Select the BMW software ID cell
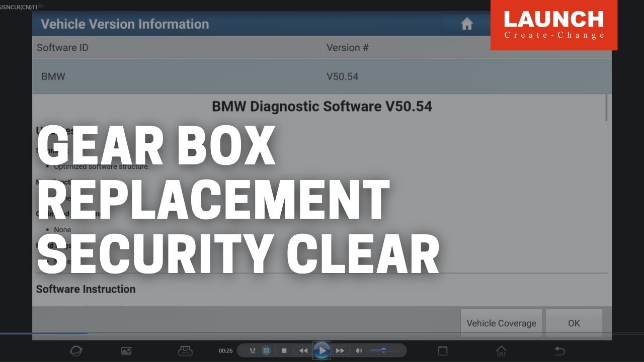 (x=177, y=77)
